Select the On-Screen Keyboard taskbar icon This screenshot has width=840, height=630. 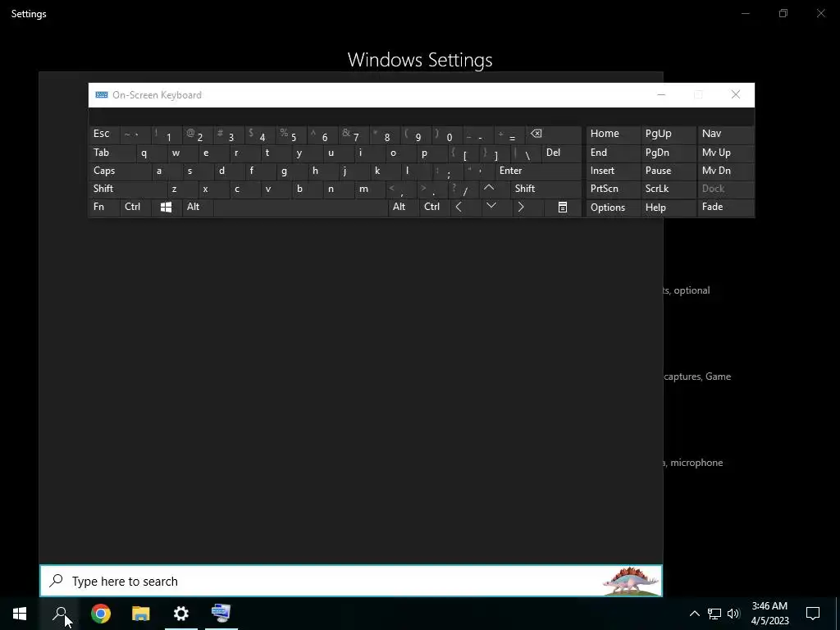pyautogui.click(x=221, y=614)
